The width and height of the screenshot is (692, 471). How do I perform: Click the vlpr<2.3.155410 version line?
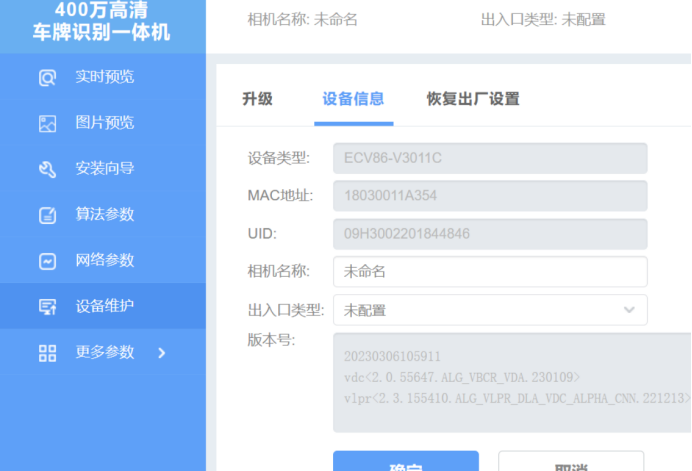pos(517,399)
